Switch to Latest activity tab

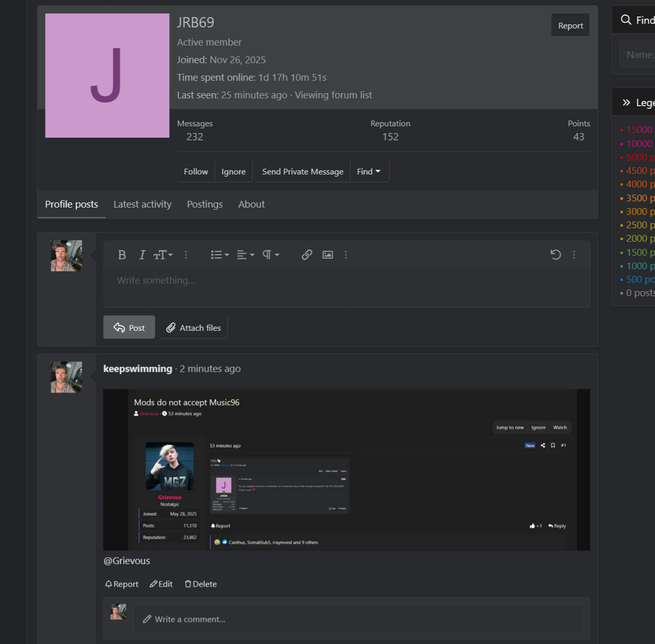tap(142, 204)
